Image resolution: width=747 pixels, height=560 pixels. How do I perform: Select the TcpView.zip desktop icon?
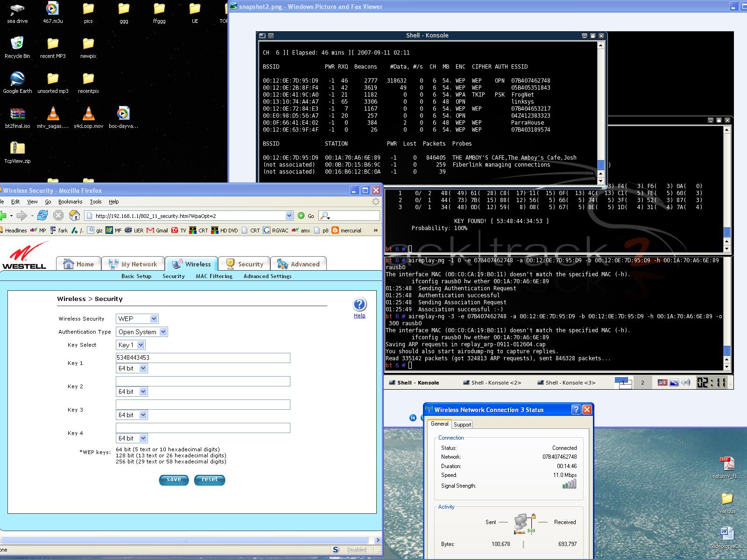pyautogui.click(x=17, y=153)
